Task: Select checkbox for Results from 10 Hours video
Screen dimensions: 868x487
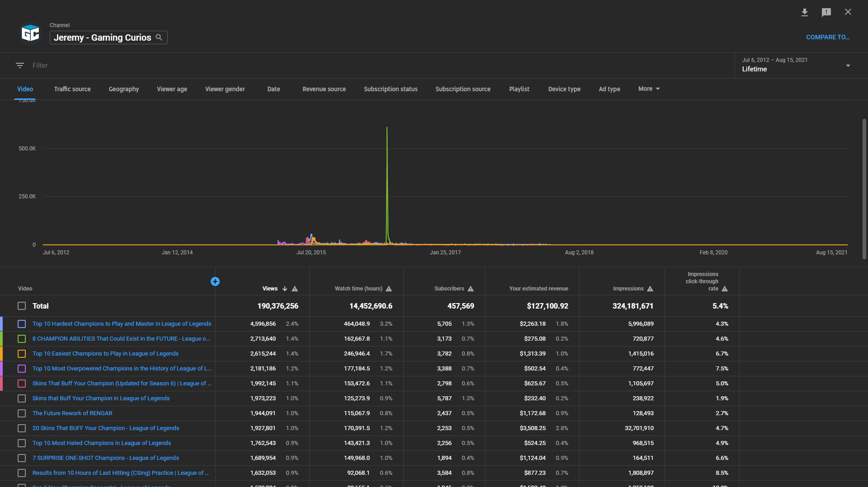Action: pos(22,473)
